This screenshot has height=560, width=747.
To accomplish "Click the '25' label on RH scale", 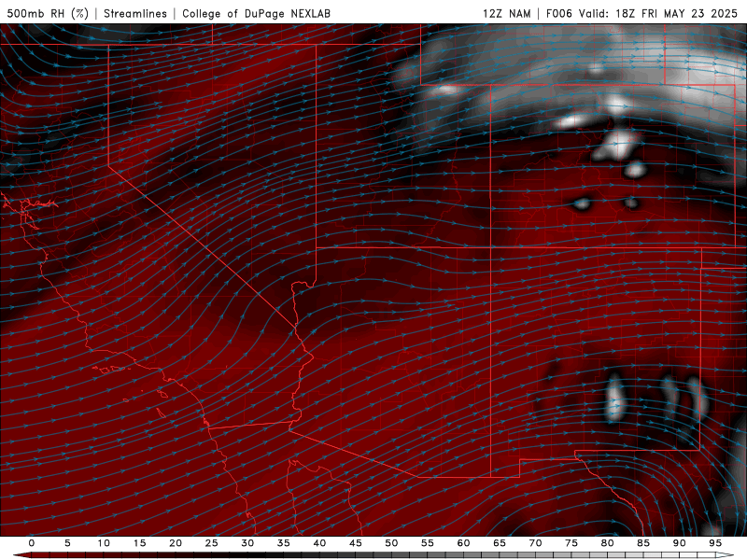I will 212,543.
